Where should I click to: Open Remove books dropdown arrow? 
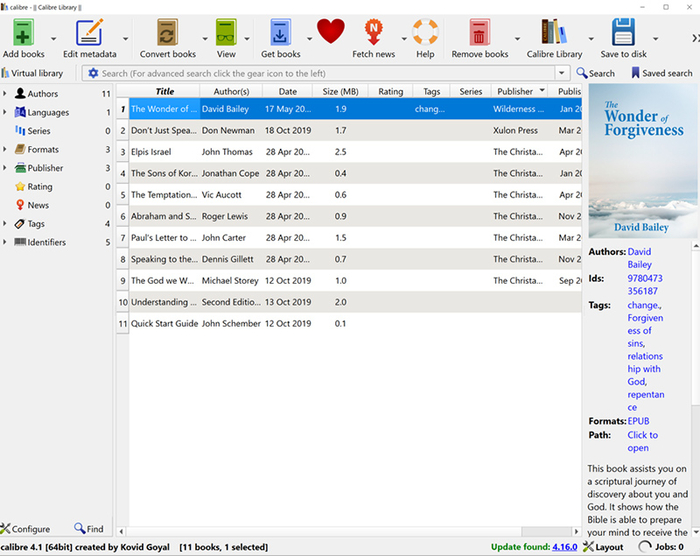pyautogui.click(x=517, y=39)
